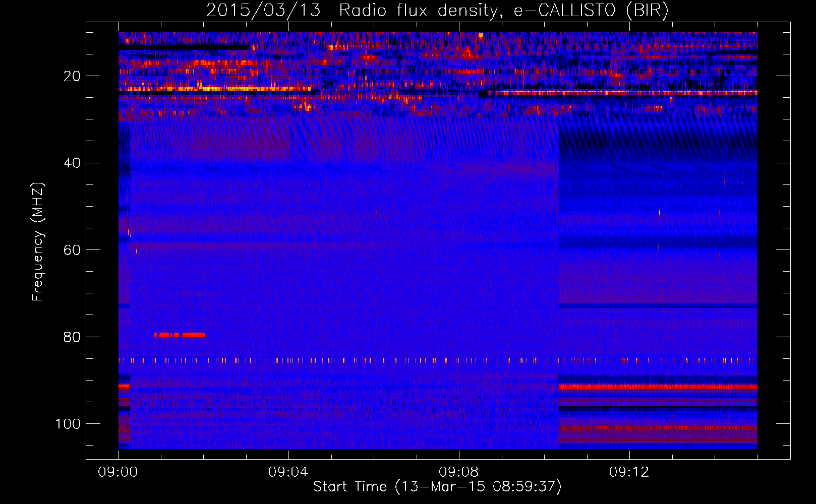The width and height of the screenshot is (816, 504).
Task: Click the '09:04' time tick label
Action: [x=288, y=472]
